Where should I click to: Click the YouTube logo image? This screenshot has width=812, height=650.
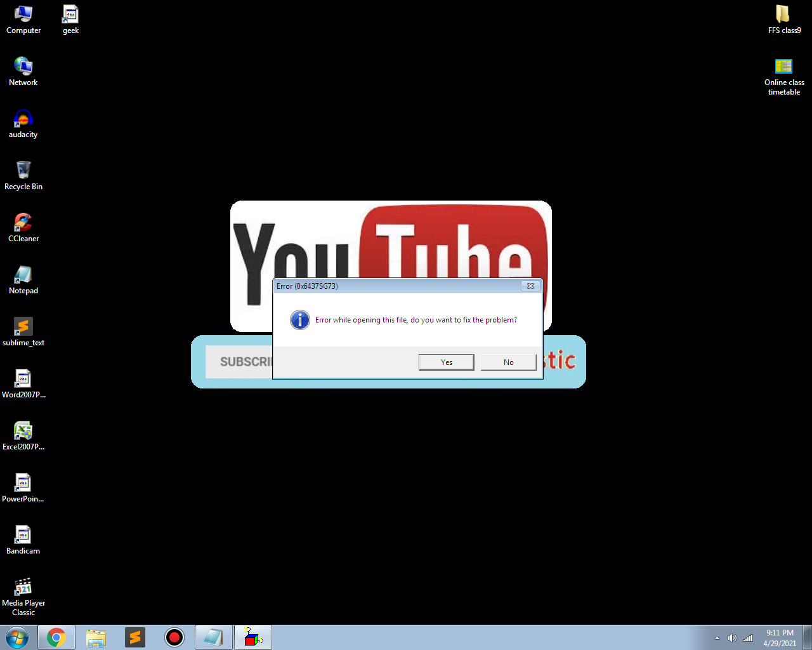[391, 240]
